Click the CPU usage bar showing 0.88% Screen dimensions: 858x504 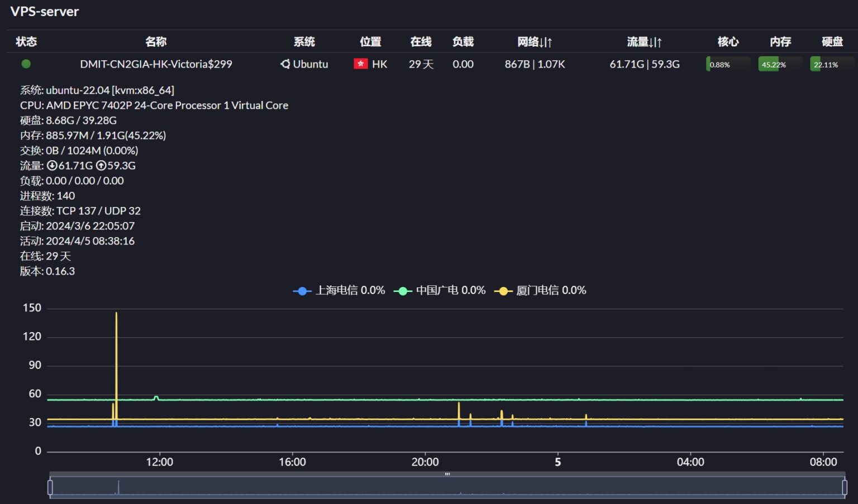click(x=728, y=64)
